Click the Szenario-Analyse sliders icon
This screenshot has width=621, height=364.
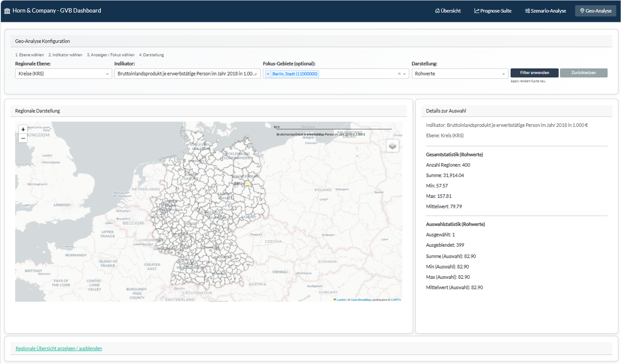tap(529, 11)
